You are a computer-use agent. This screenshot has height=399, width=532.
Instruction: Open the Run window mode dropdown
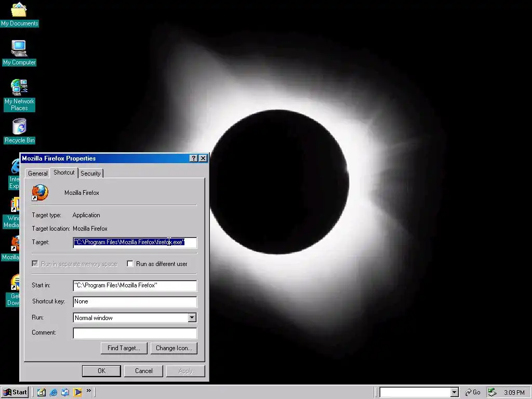coord(192,317)
